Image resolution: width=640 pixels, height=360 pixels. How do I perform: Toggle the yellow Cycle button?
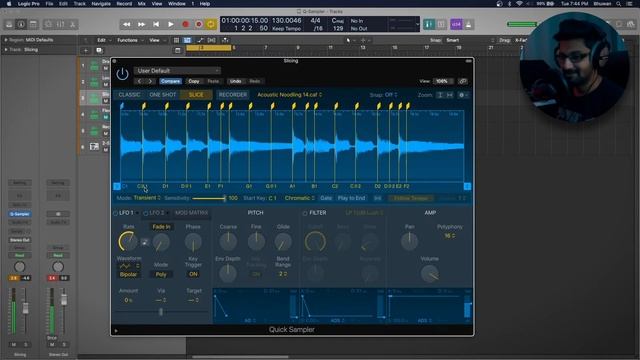pyautogui.click(x=211, y=24)
